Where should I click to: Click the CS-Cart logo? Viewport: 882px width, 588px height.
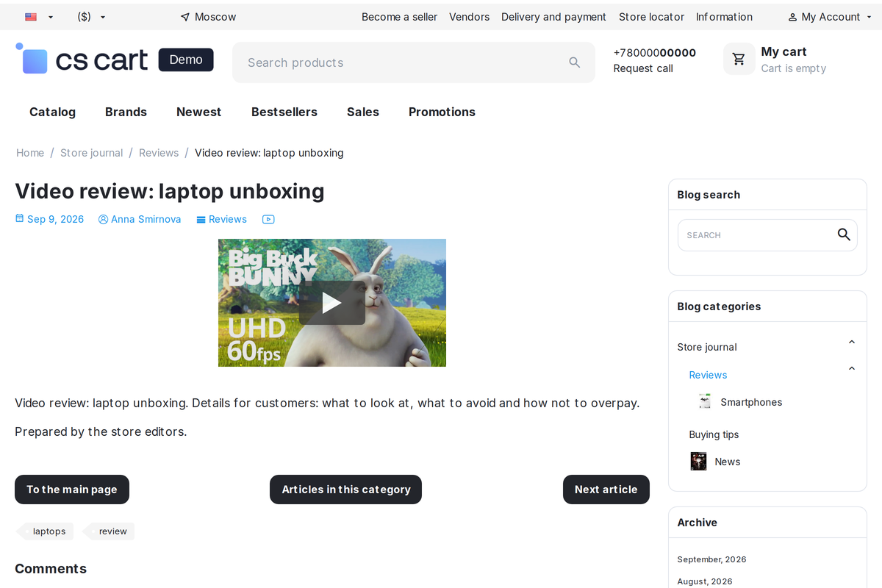click(82, 60)
